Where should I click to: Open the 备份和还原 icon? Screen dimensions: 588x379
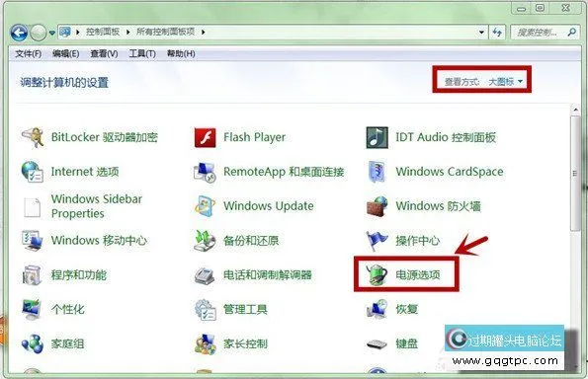tap(205, 241)
